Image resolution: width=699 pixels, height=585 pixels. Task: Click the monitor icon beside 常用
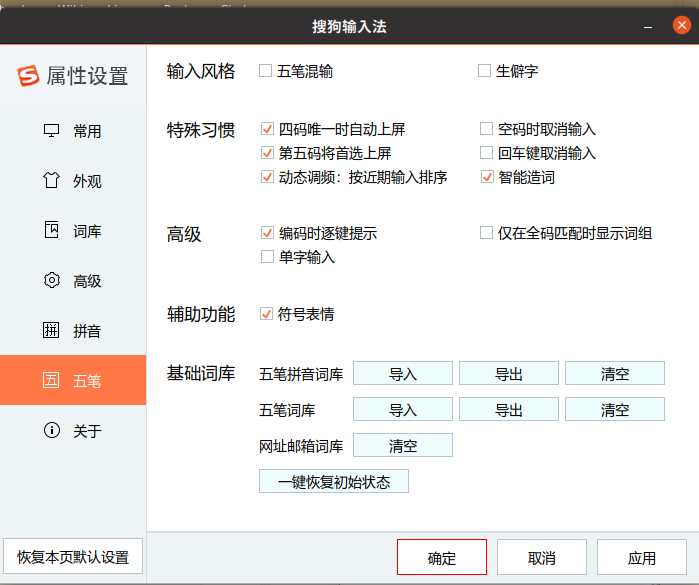pos(51,131)
